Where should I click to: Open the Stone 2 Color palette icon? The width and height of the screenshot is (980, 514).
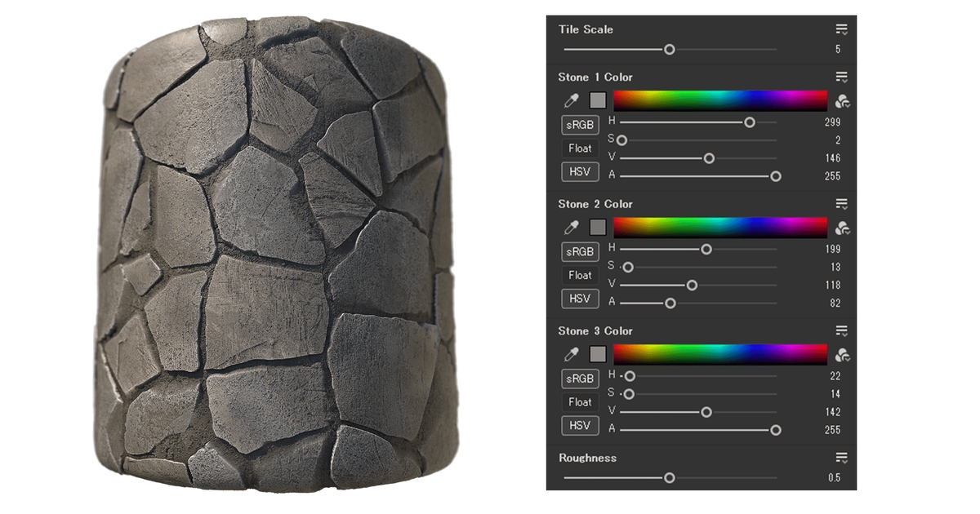843,228
